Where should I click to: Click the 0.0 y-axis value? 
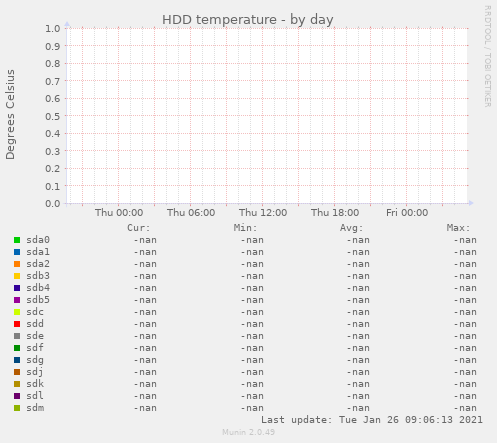point(53,203)
